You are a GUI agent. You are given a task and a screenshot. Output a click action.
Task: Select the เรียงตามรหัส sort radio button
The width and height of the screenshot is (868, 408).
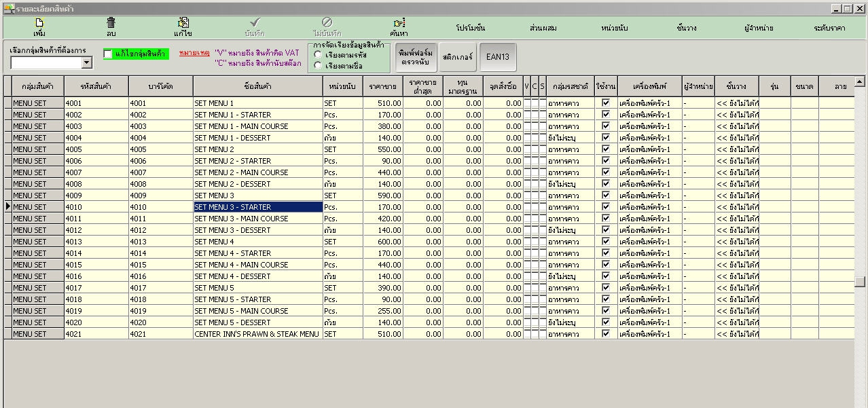318,54
